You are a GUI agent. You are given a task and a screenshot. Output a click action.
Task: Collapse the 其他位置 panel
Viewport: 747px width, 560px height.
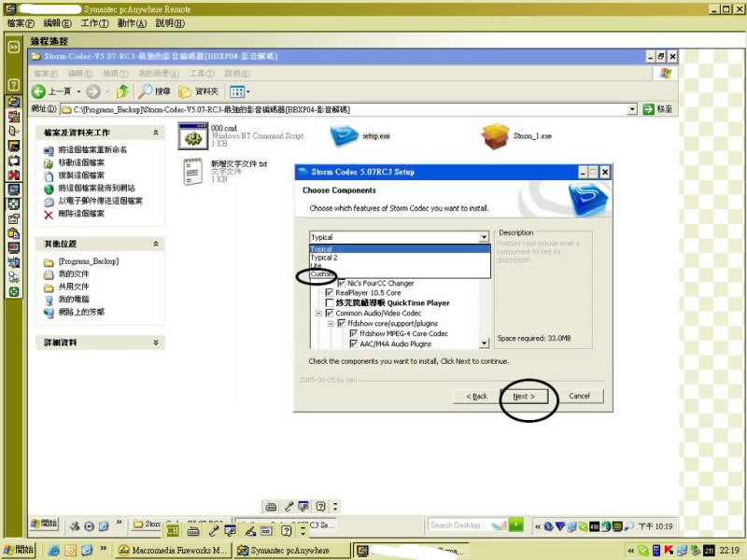tap(156, 244)
